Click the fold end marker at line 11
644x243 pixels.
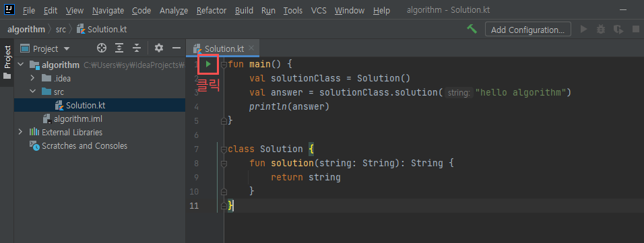click(x=224, y=205)
